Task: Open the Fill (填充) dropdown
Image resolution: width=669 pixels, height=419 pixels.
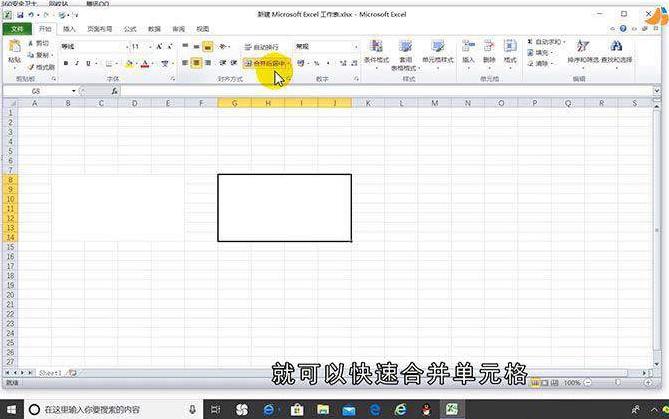Action: [x=540, y=52]
